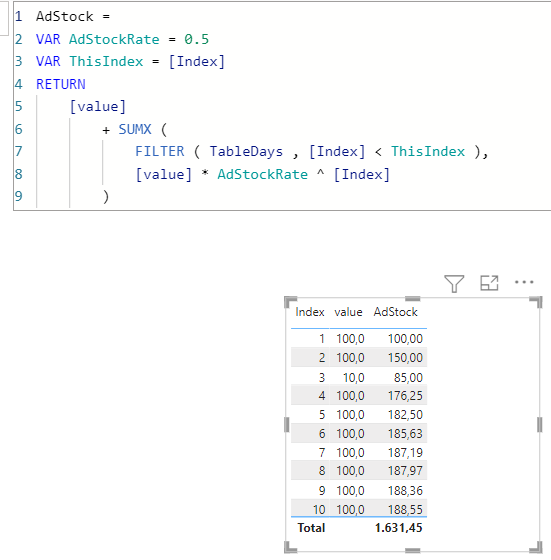Screen dimensions: 551x560
Task: Grab top-left resize handle of table visual
Action: [x=290, y=302]
